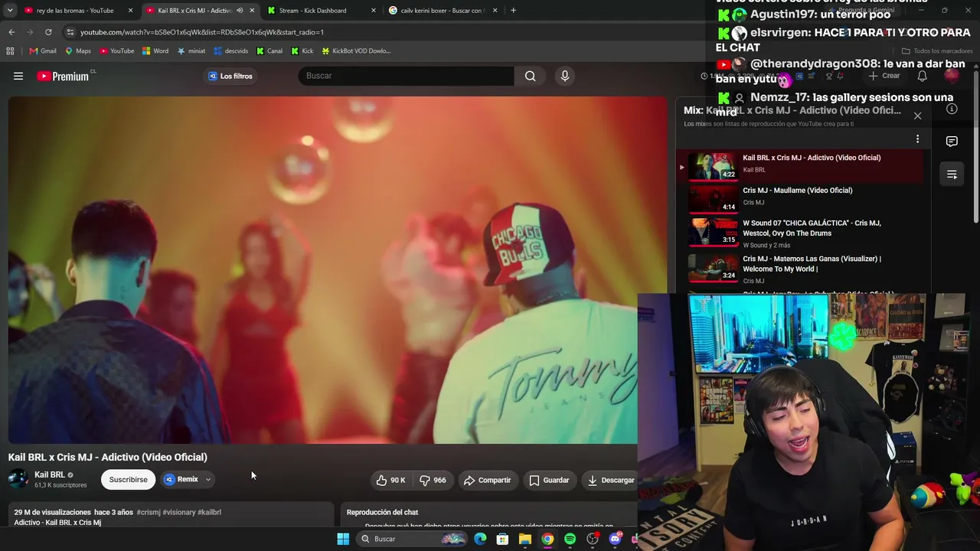Open the Windows Start menu

[x=343, y=539]
